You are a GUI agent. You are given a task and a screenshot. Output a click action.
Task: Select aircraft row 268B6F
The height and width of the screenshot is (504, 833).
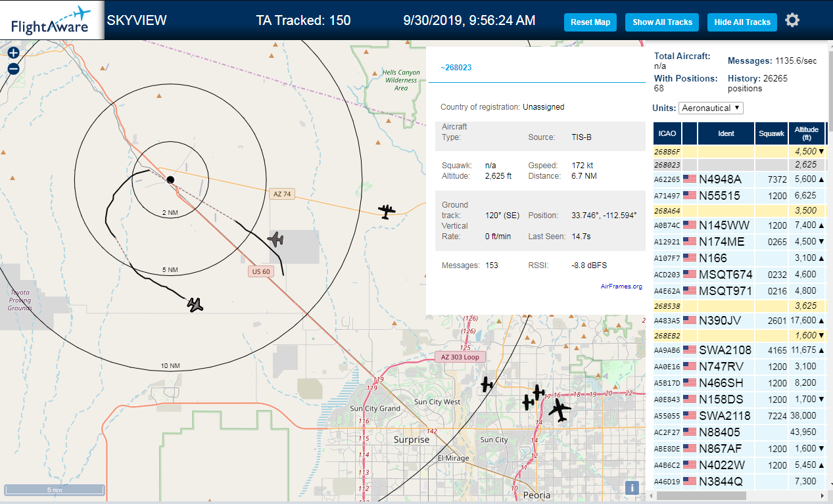(739, 151)
